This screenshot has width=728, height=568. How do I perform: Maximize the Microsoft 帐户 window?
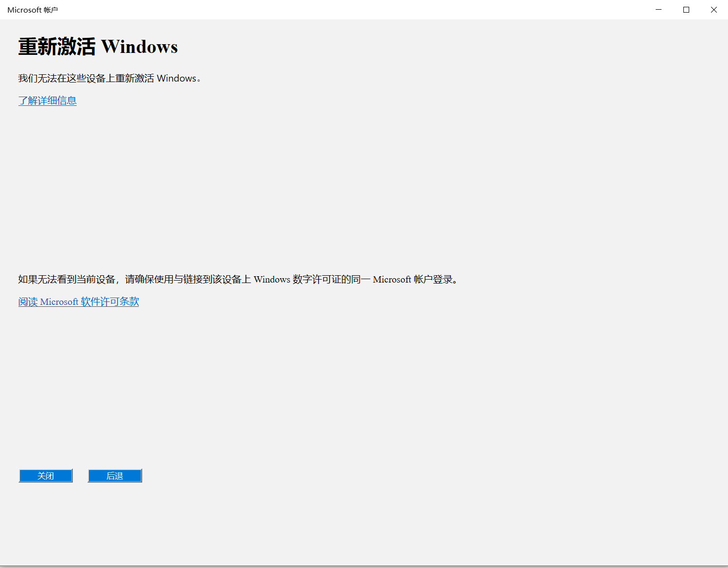(686, 10)
